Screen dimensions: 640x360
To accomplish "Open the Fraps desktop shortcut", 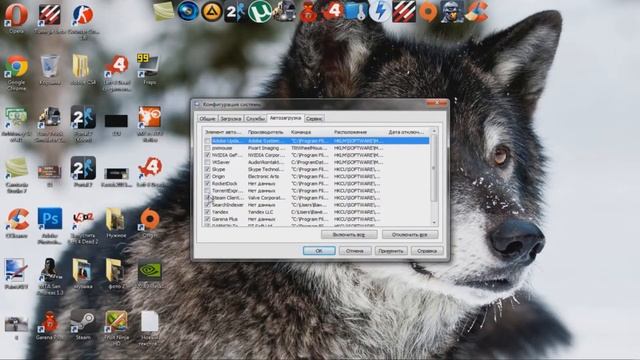I will 149,69.
